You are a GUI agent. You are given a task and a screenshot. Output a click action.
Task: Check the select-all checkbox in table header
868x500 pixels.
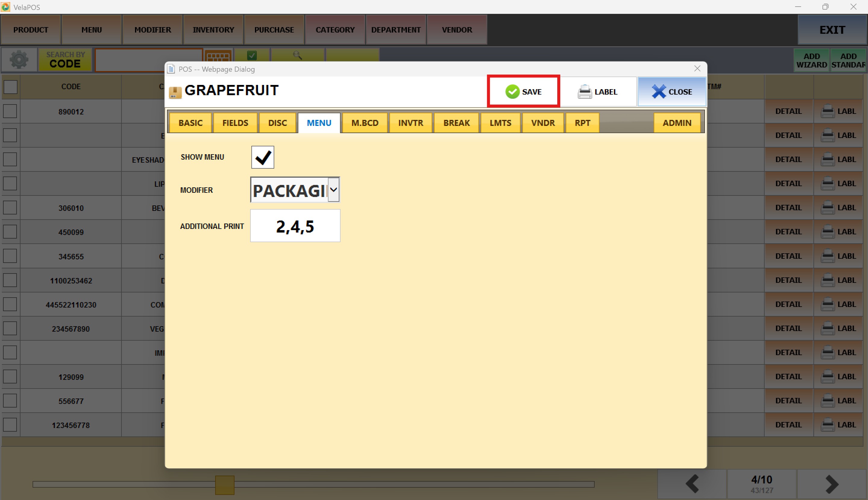[x=10, y=87]
